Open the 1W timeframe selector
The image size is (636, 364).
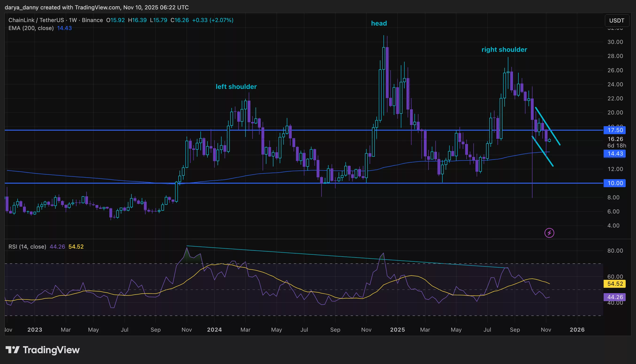pyautogui.click(x=73, y=20)
